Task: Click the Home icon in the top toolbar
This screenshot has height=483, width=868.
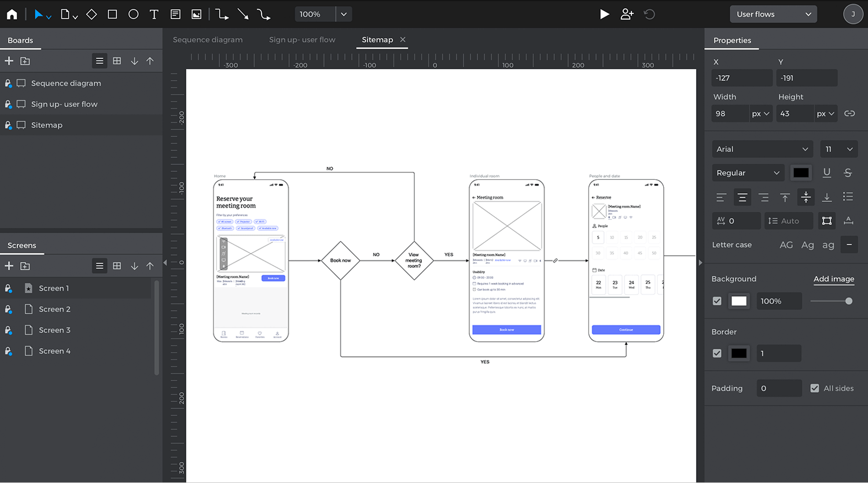Action: (x=12, y=14)
